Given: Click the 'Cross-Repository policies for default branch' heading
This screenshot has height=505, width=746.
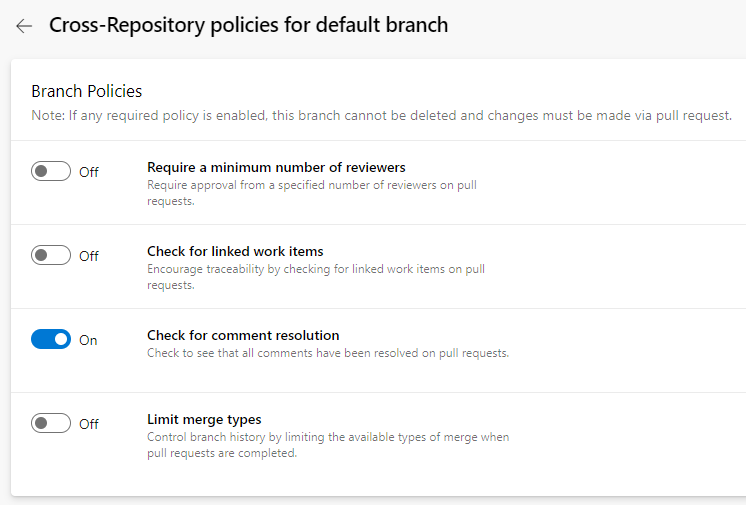Looking at the screenshot, I should point(248,26).
